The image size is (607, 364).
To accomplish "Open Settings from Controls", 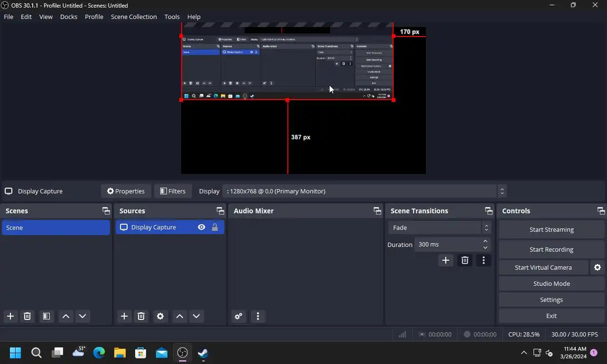I will coord(552,300).
